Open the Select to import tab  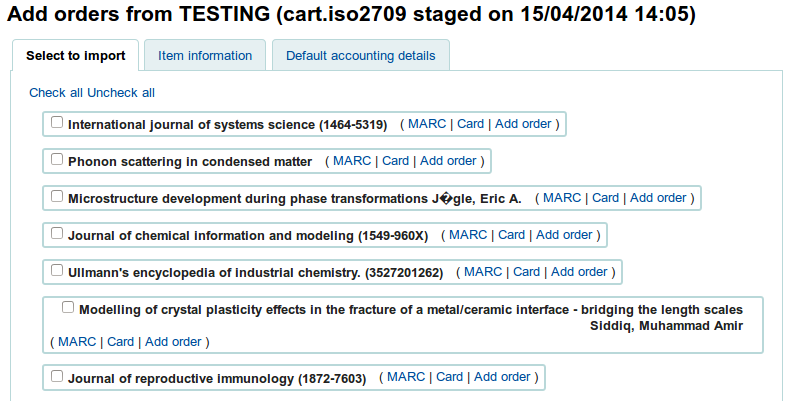pos(76,56)
